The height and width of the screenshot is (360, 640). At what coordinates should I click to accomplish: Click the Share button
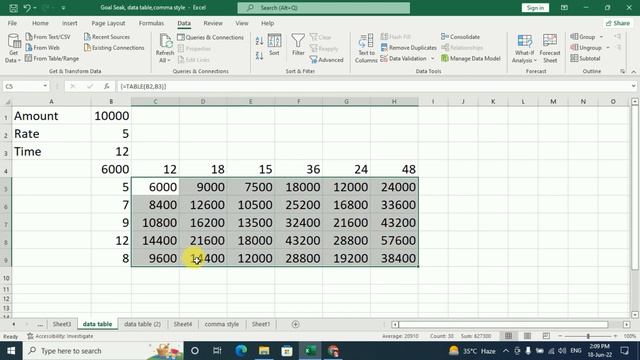(618, 23)
